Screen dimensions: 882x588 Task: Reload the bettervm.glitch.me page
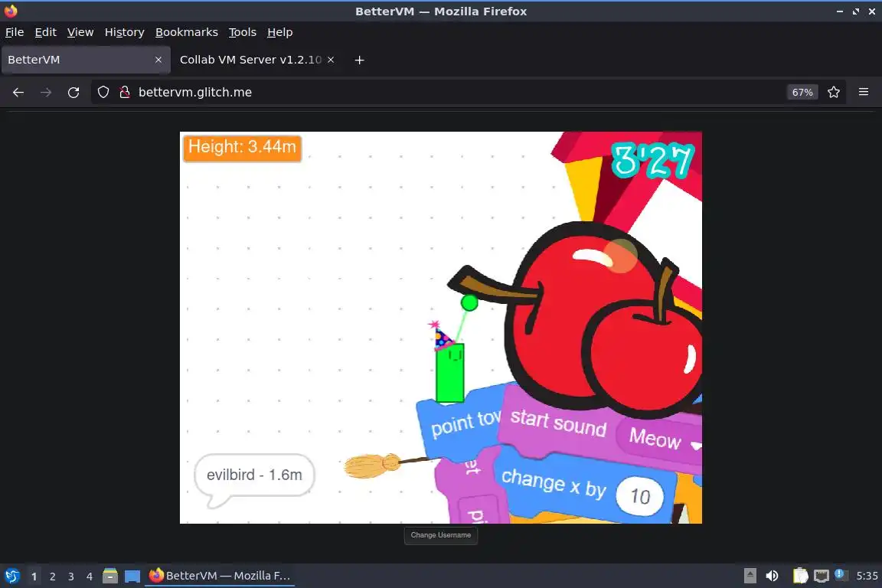click(x=73, y=93)
